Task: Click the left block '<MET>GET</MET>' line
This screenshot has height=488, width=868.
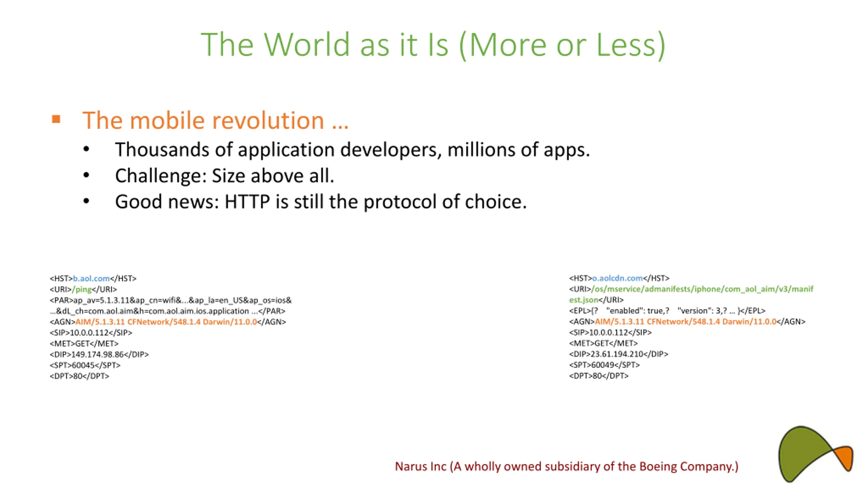Action: 84,344
